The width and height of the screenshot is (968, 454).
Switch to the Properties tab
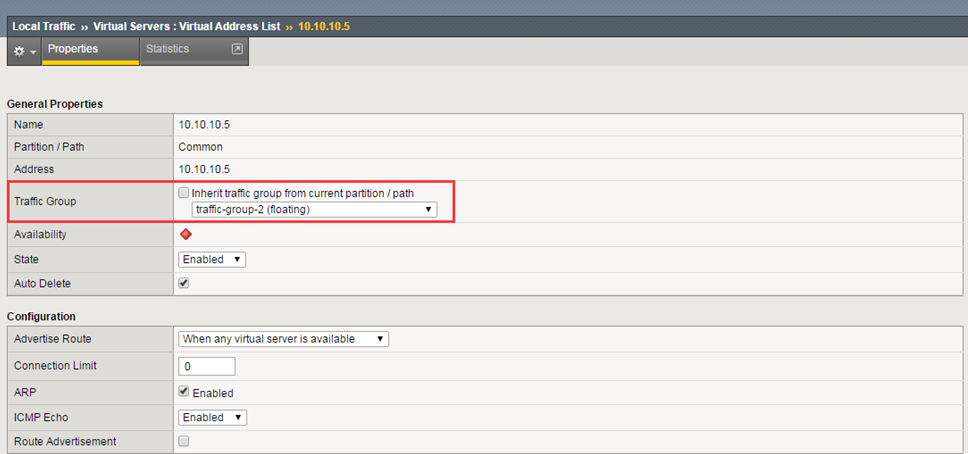click(73, 49)
